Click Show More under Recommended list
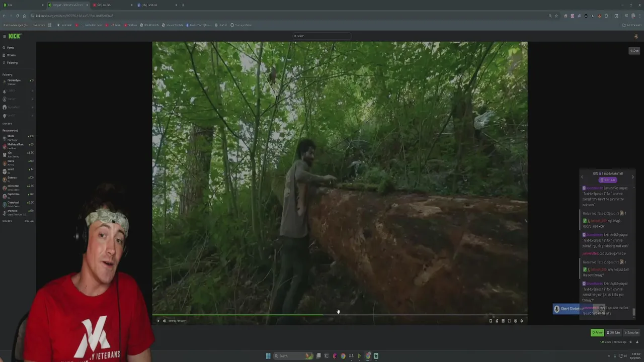644x362 pixels. [7, 221]
